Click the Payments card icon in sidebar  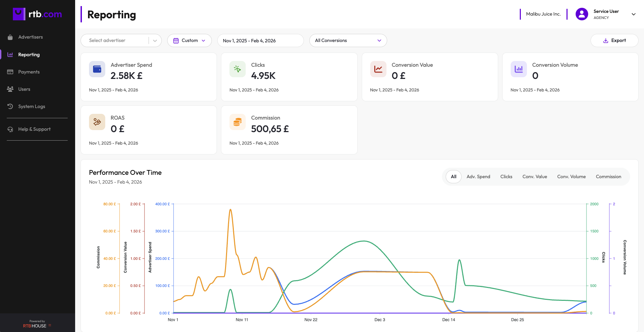coord(10,72)
